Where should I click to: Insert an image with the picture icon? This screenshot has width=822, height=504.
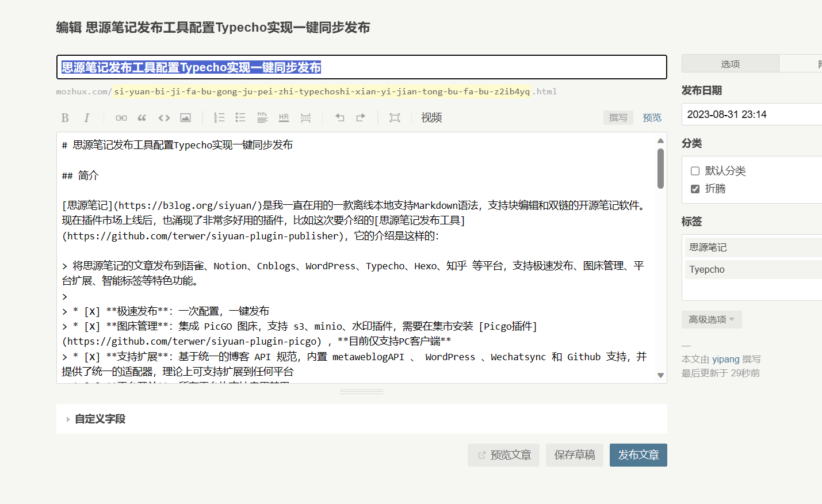tap(185, 118)
